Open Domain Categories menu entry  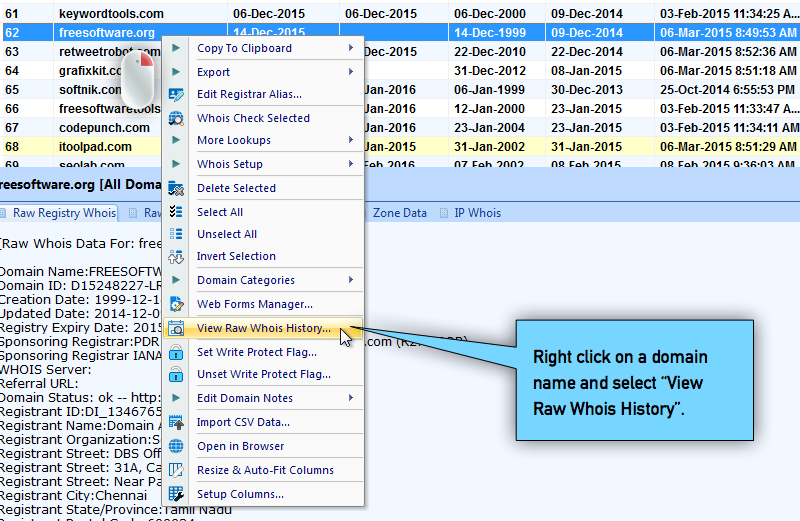(246, 280)
